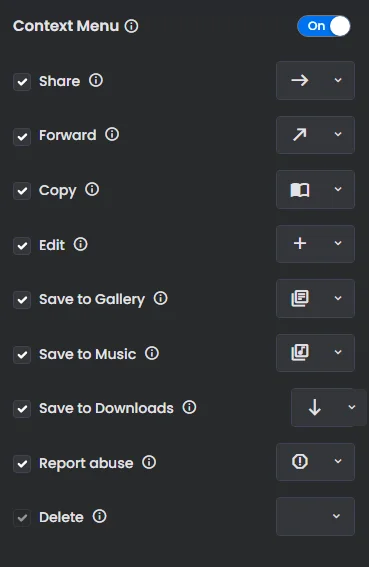Open the Share arrow icon dropdown

[x=315, y=80]
